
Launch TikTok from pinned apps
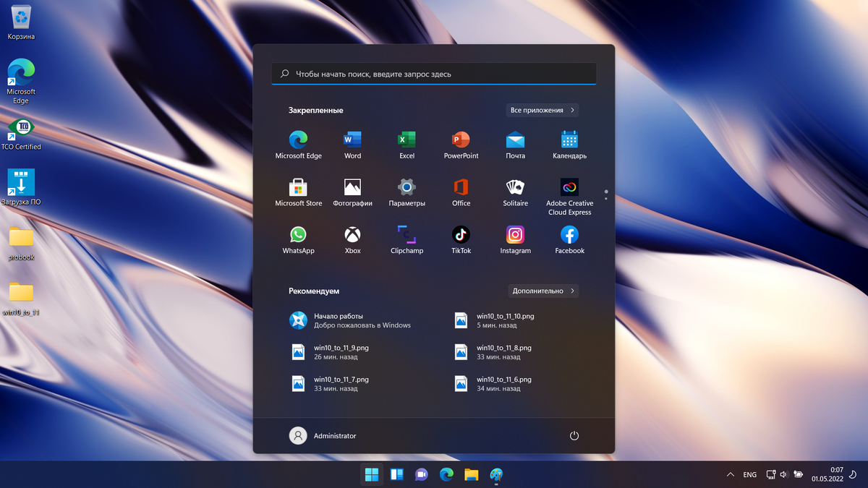pyautogui.click(x=461, y=240)
